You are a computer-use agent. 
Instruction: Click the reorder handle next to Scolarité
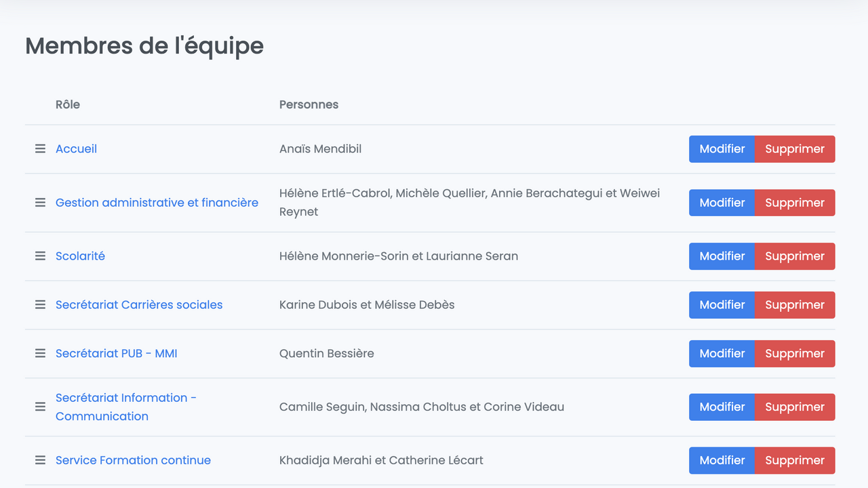pyautogui.click(x=40, y=256)
